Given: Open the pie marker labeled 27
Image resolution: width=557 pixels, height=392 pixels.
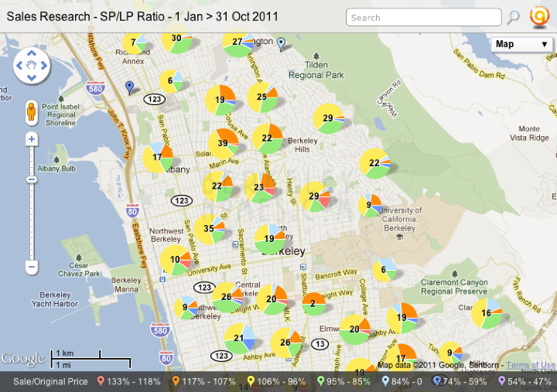Looking at the screenshot, I should (x=238, y=43).
